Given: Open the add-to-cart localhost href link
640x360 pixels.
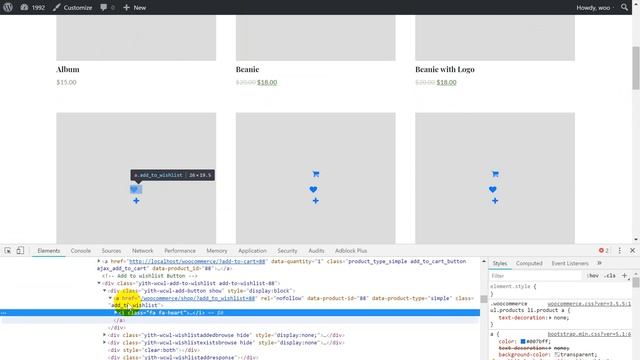Looking at the screenshot, I should click(x=198, y=261).
